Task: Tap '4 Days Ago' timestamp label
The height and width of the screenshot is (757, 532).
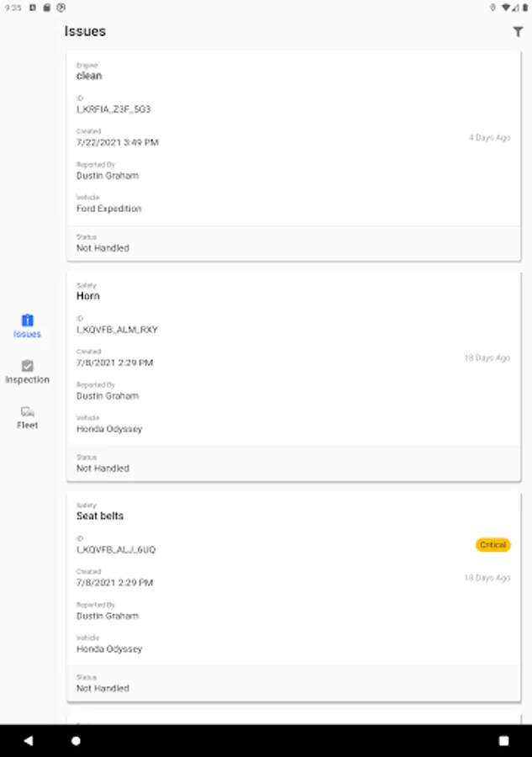Action: pos(489,138)
